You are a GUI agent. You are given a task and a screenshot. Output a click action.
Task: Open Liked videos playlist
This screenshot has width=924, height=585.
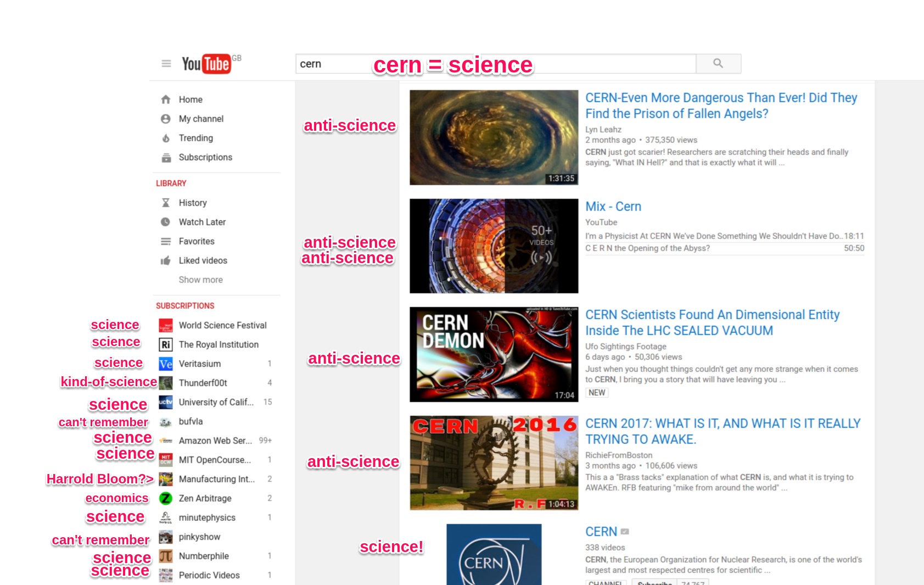click(x=203, y=260)
